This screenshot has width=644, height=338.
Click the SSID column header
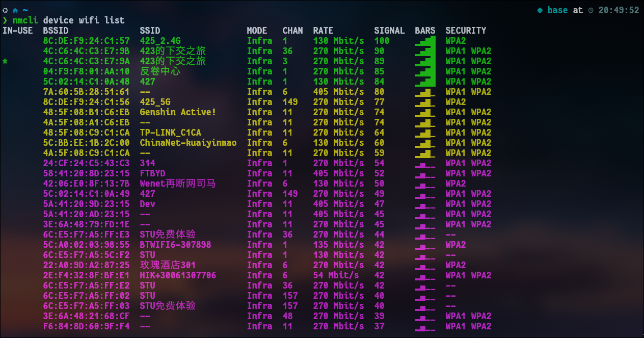[x=150, y=31]
